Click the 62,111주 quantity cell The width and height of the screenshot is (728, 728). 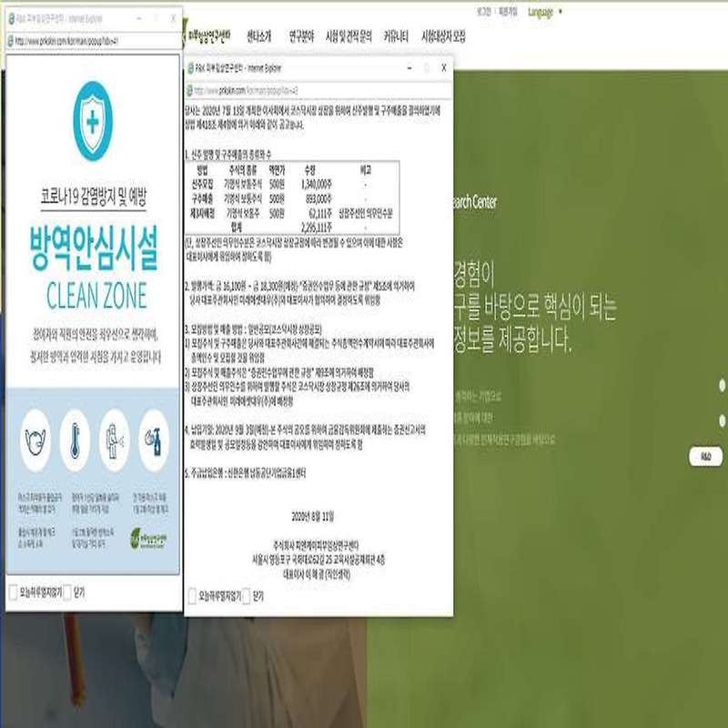tap(320, 213)
